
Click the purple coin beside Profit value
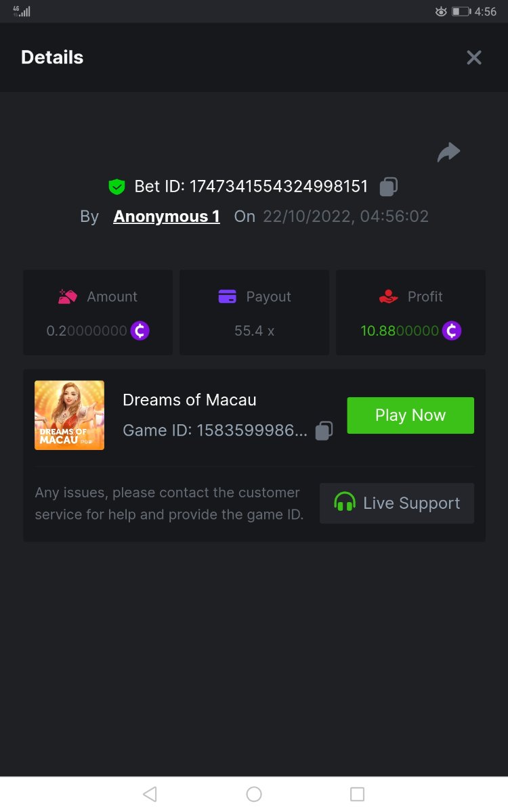[452, 331]
